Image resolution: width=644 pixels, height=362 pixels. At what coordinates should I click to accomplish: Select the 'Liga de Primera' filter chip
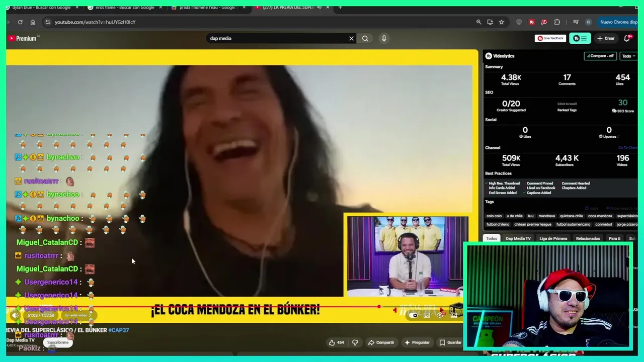[553, 238]
